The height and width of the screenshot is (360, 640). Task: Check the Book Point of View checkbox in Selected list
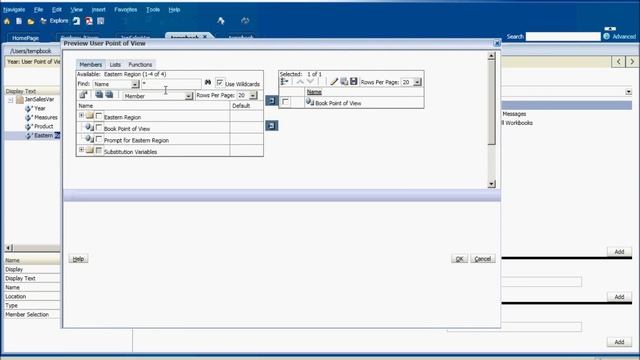point(286,102)
